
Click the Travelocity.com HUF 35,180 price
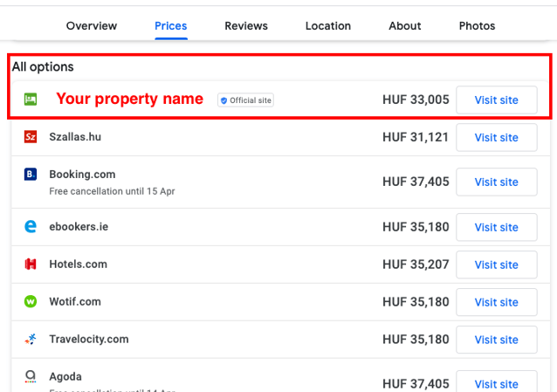pos(416,340)
